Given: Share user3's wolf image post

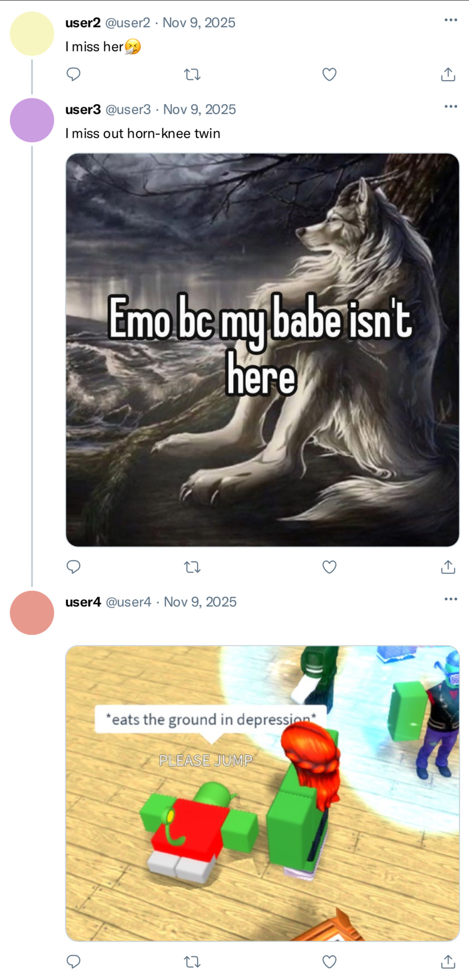Looking at the screenshot, I should (448, 567).
